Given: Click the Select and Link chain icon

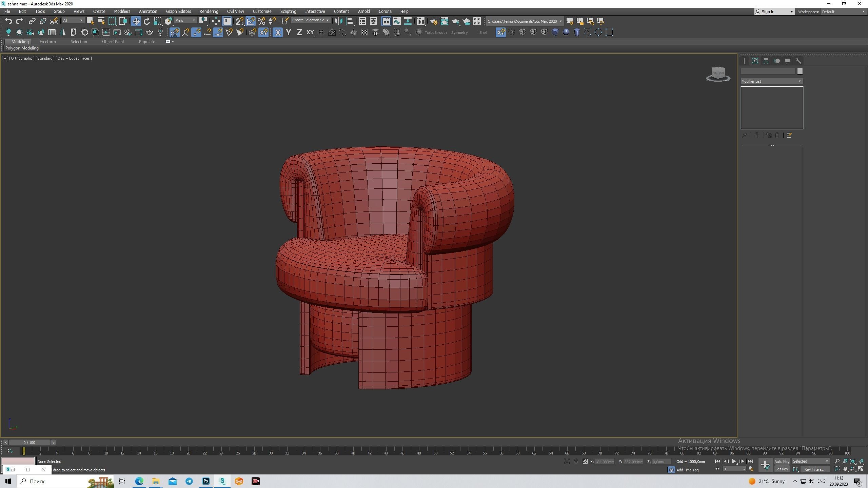Looking at the screenshot, I should 32,21.
